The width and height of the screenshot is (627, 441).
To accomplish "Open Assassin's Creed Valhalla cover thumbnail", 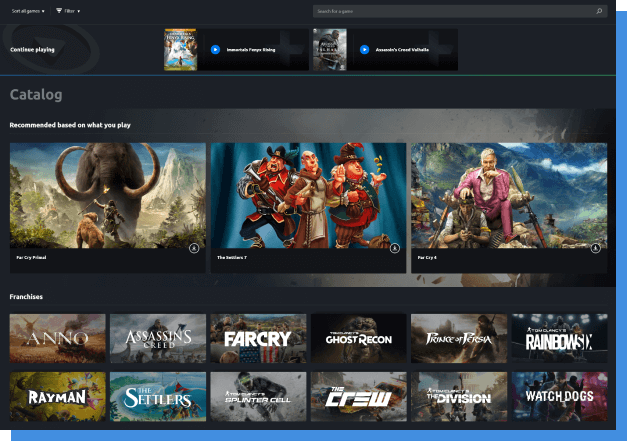I will 329,50.
